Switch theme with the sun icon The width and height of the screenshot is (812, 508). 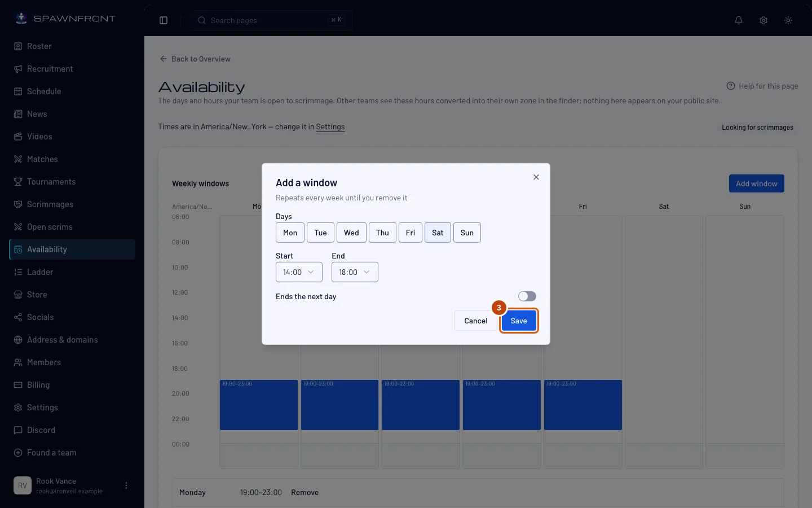788,20
